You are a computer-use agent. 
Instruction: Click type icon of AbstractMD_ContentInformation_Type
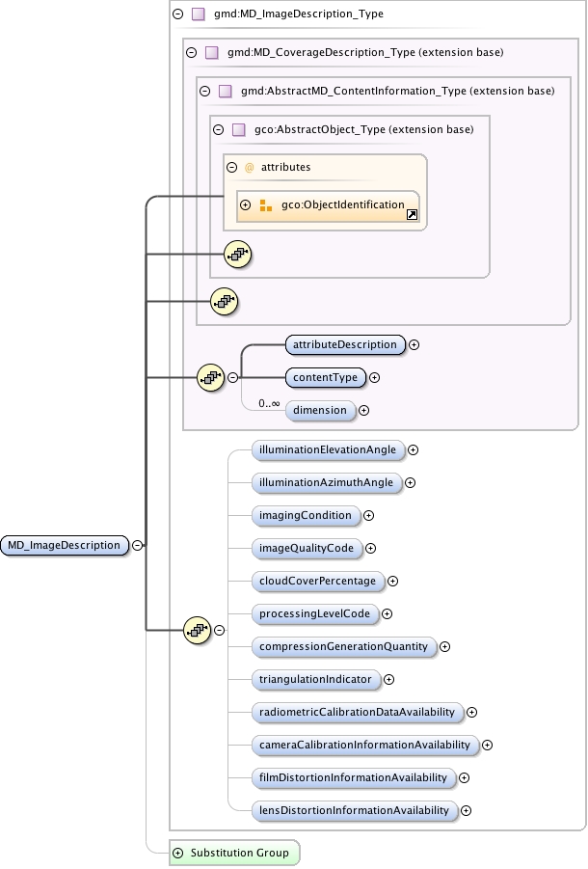click(225, 91)
